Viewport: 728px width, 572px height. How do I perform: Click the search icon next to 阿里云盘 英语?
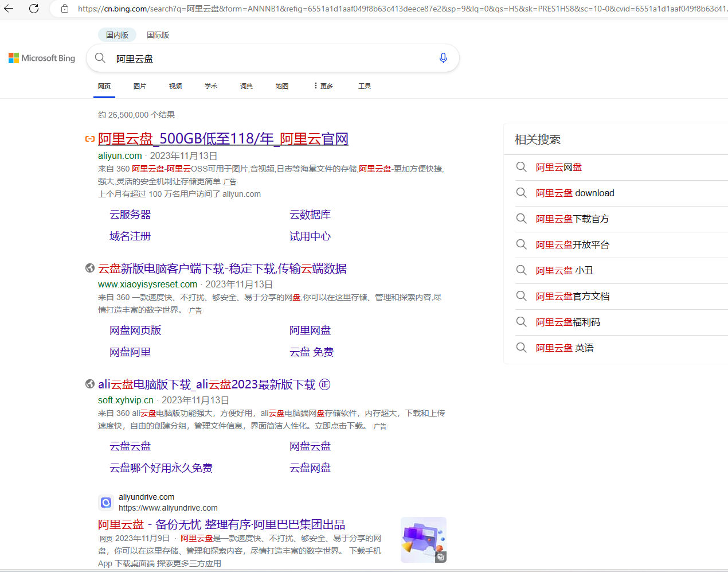point(521,348)
